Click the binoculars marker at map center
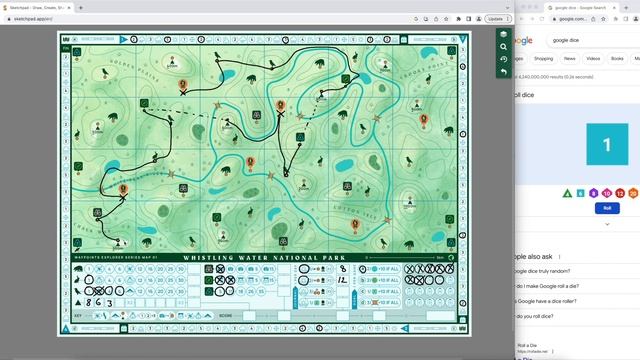The height and width of the screenshot is (360, 640). coord(256,115)
